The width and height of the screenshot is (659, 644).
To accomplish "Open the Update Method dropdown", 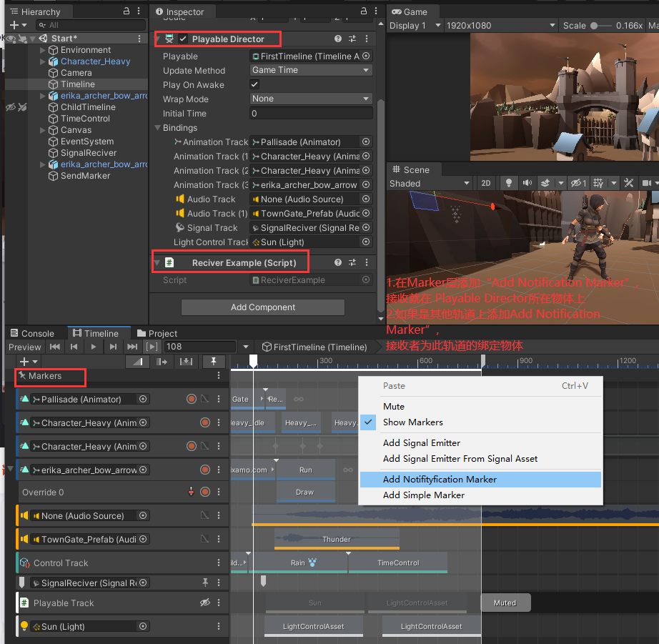I will (x=310, y=70).
